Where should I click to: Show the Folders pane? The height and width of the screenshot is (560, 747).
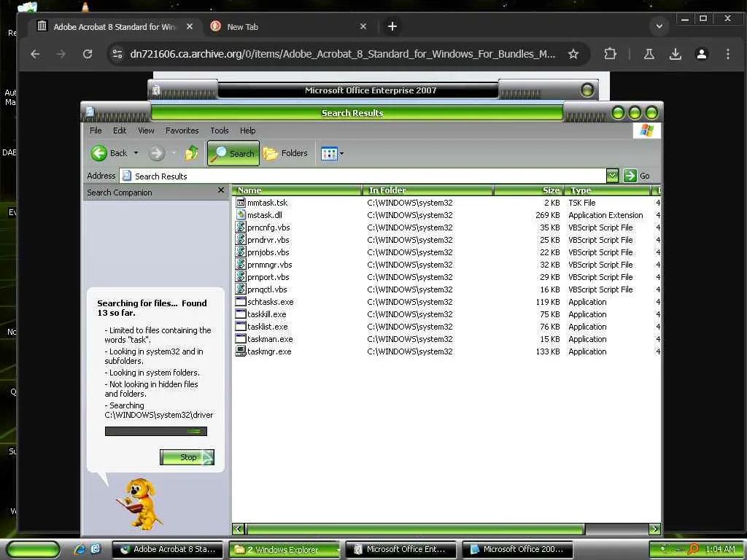click(x=286, y=153)
